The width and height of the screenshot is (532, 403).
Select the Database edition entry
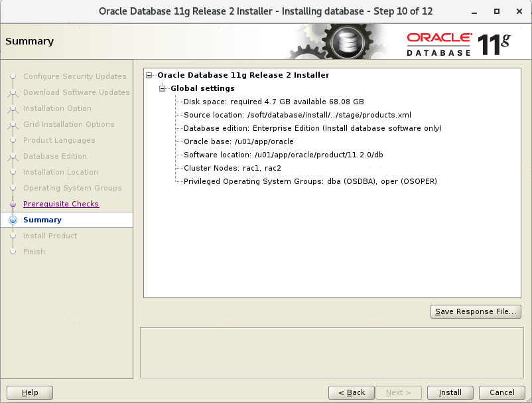coord(312,128)
